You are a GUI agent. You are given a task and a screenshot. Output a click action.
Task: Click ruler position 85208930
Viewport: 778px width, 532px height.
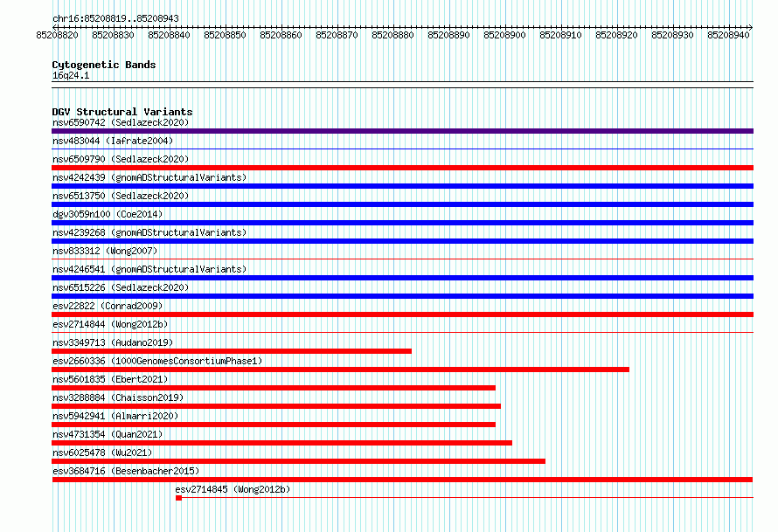coord(672,35)
